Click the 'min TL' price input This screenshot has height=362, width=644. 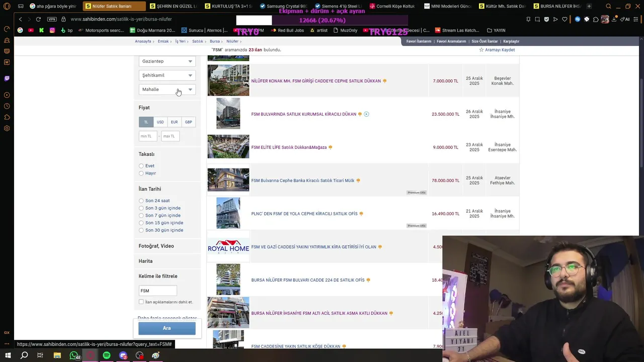click(148, 136)
